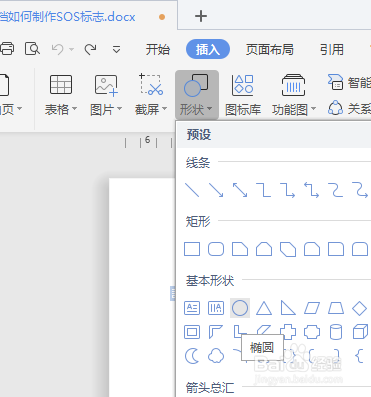
Task: Open print preview icon
Action: [32, 49]
